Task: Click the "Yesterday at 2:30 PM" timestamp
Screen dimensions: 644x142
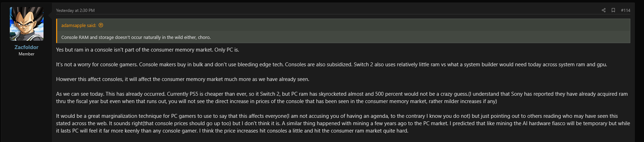Action: [75, 11]
